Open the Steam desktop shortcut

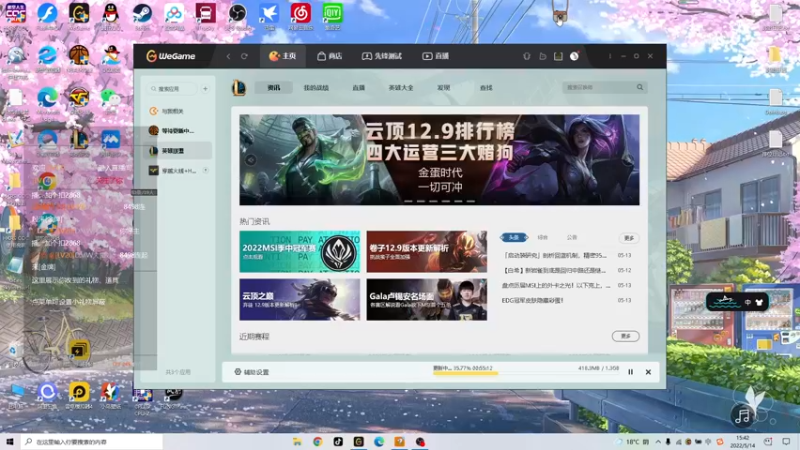click(x=142, y=16)
